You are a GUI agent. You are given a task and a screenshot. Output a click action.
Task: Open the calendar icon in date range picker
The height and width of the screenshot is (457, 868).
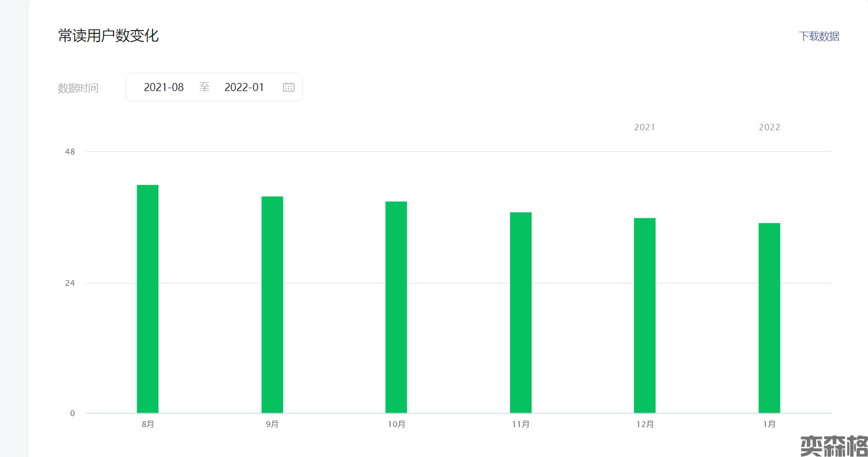pyautogui.click(x=288, y=87)
